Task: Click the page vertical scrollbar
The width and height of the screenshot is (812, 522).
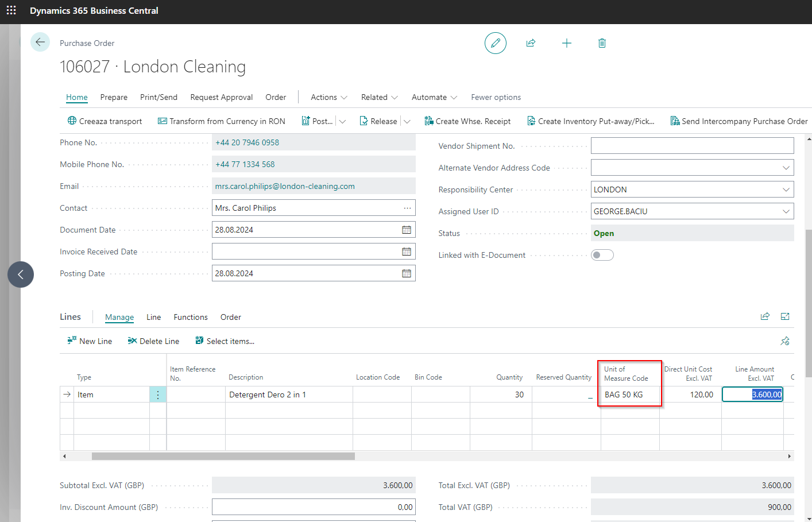Action: (809, 304)
